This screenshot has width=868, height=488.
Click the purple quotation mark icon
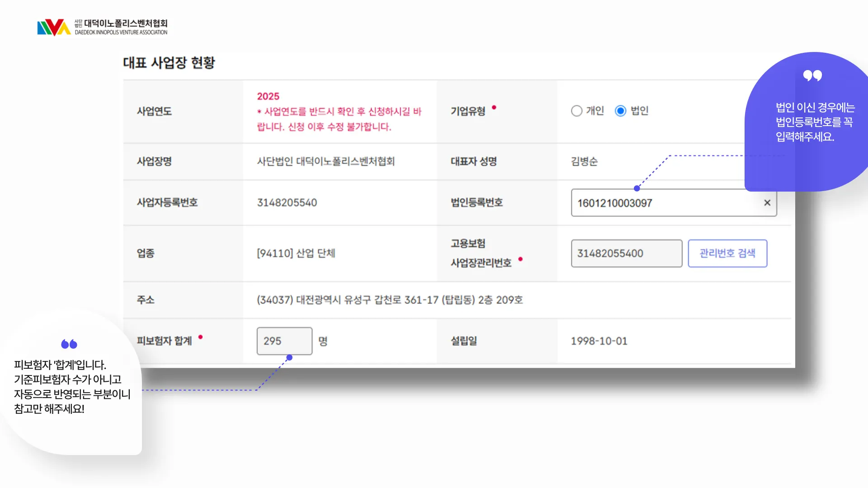[69, 344]
